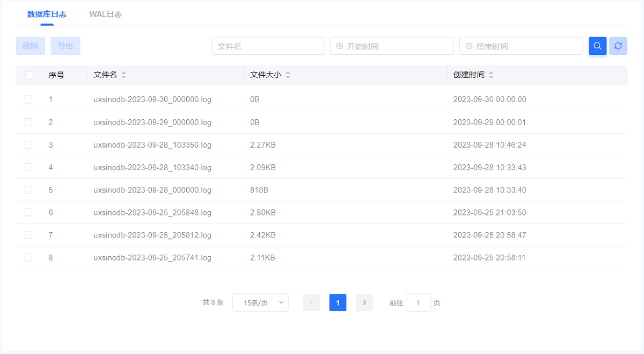Click clock icon in 开始时间 field
Viewport: 644px width, 354px height.
click(339, 46)
